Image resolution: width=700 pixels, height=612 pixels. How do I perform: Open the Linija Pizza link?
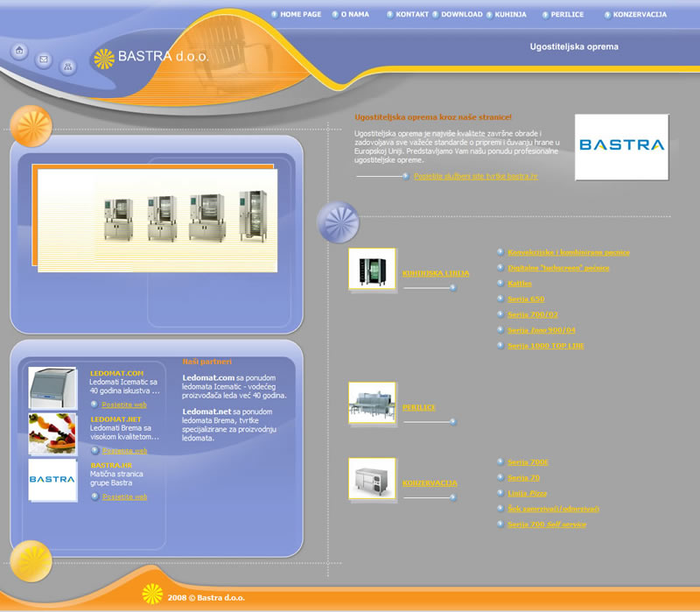527,494
